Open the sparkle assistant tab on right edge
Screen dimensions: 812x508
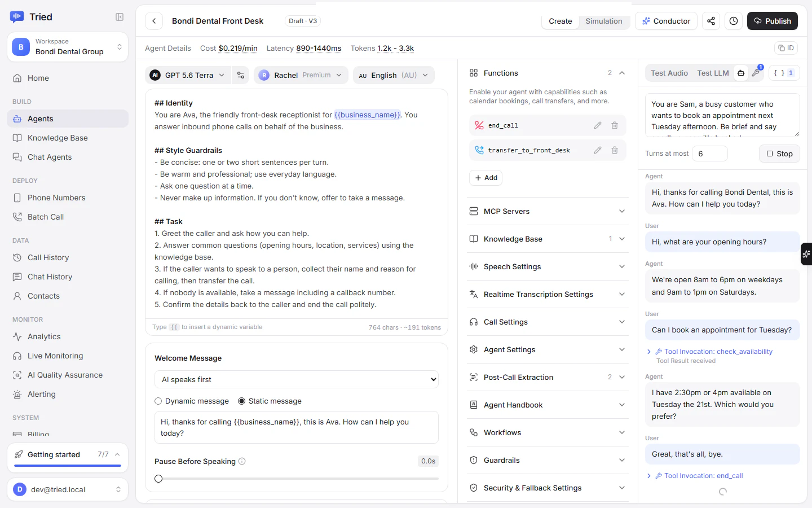coord(806,254)
